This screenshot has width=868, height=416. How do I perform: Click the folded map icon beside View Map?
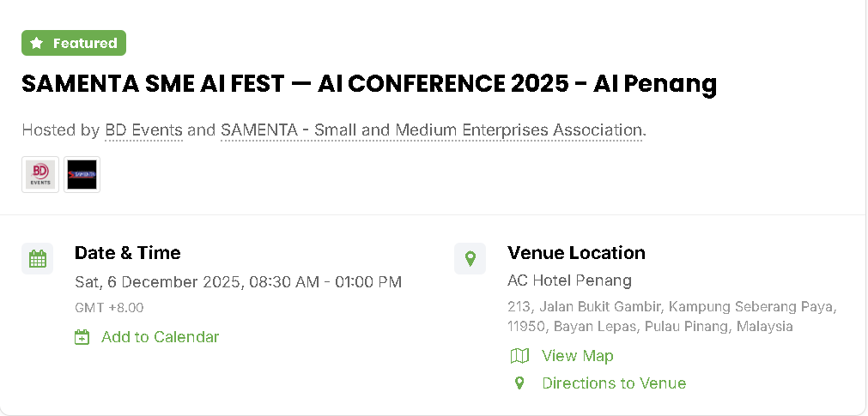click(519, 356)
